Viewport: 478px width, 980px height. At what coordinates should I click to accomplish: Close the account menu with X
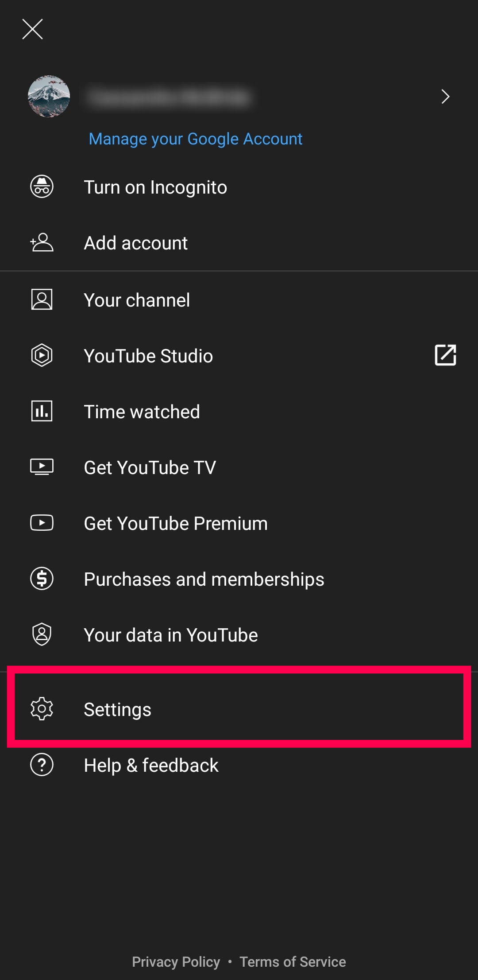click(x=32, y=29)
